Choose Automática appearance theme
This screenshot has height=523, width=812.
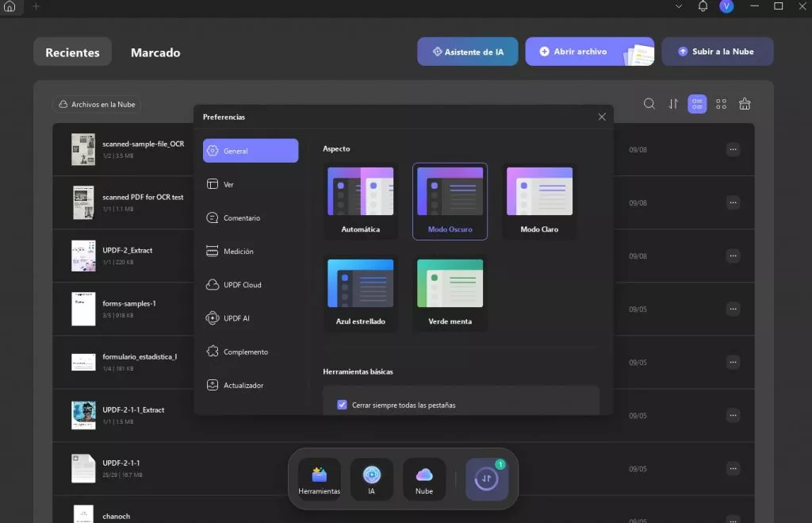pyautogui.click(x=361, y=201)
